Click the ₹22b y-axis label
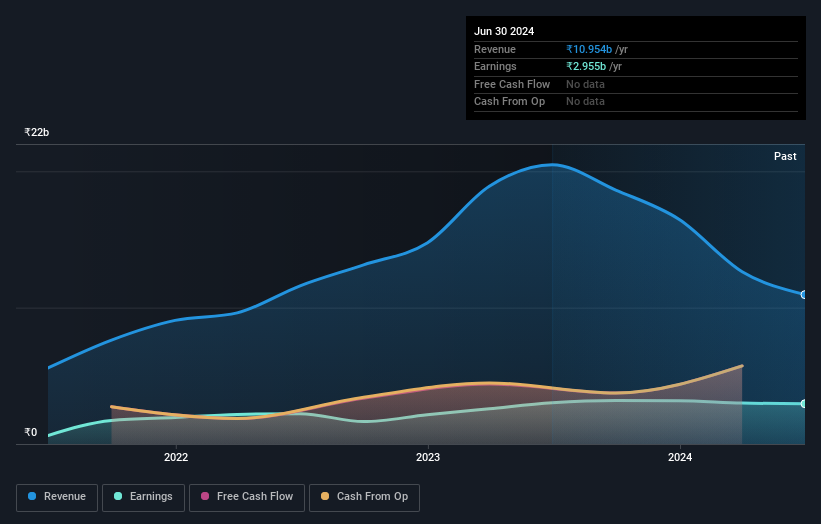 tap(37, 132)
